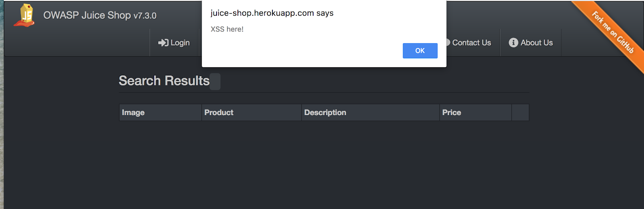Click the About Us info icon
Screen dimensions: 644x209
tap(513, 43)
